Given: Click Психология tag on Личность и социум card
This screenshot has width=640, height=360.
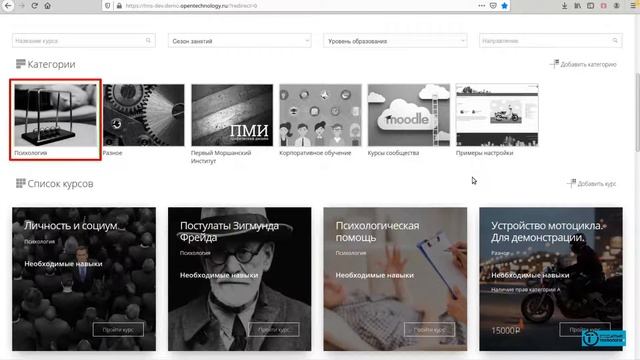Looking at the screenshot, I should point(39,241).
